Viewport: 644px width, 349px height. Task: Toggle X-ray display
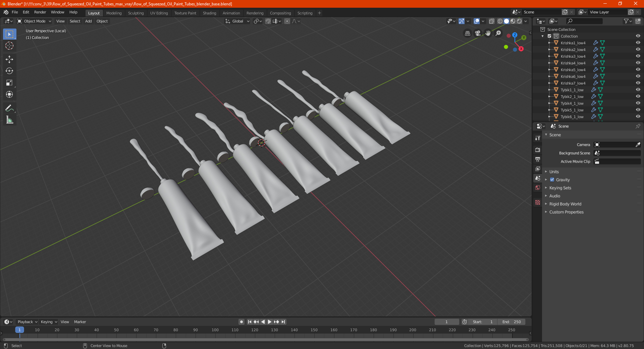tap(491, 21)
